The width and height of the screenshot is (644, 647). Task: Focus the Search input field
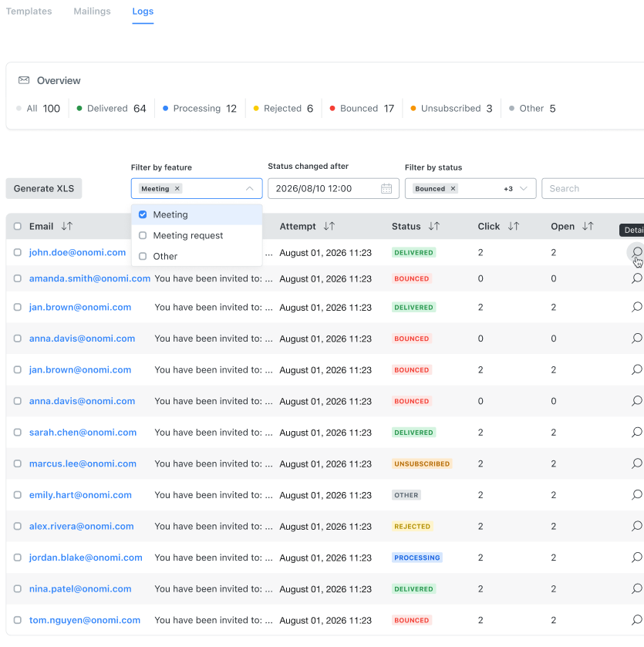[593, 189]
